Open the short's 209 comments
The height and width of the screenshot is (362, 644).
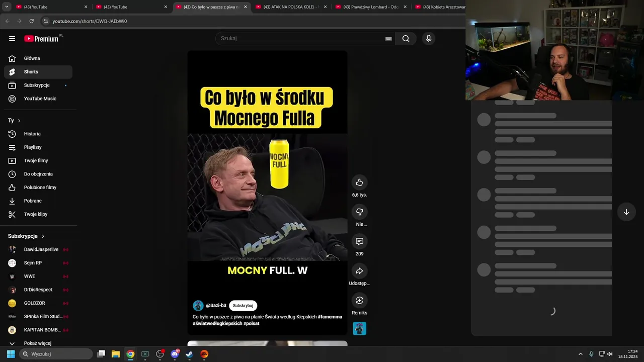coord(359,242)
